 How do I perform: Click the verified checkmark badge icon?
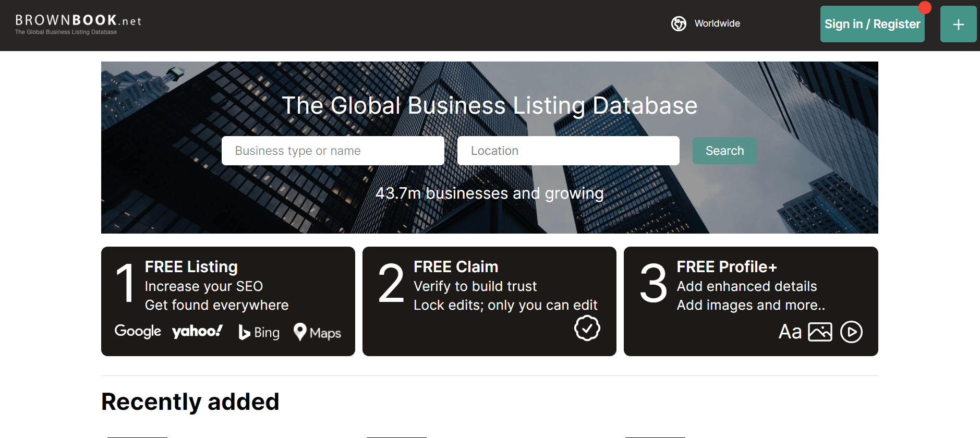pos(587,328)
